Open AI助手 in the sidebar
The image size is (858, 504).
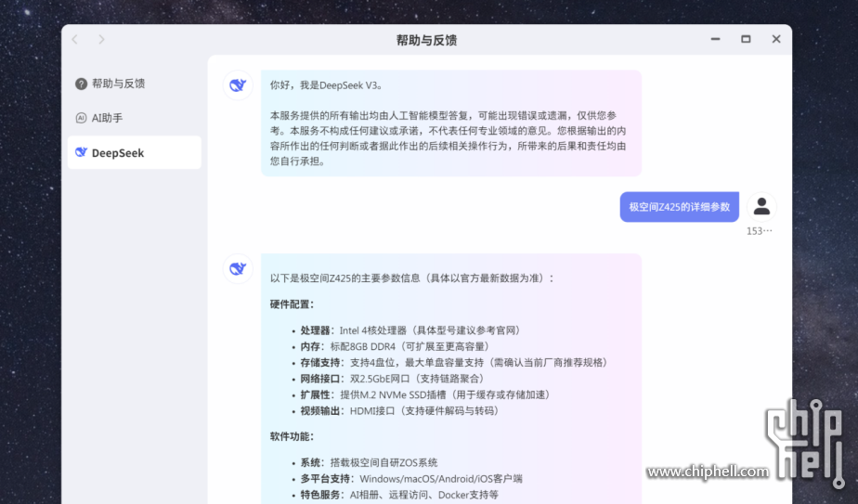pyautogui.click(x=134, y=118)
